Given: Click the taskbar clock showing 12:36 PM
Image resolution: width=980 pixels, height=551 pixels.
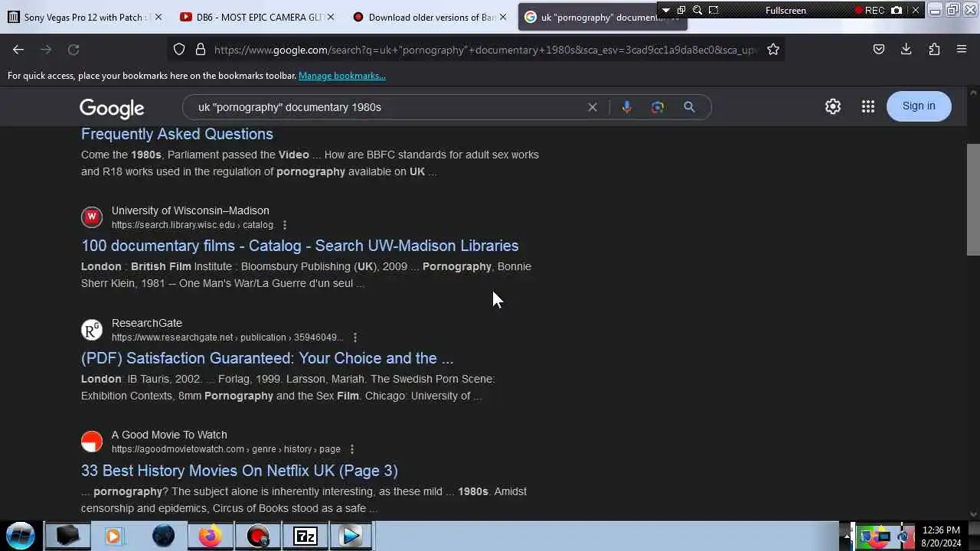Looking at the screenshot, I should (941, 536).
